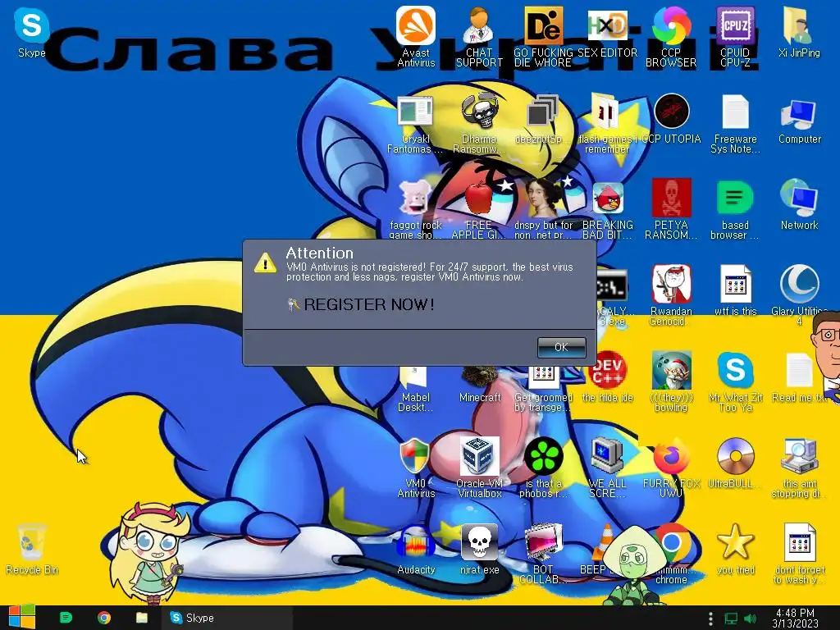This screenshot has height=630, width=840.
Task: Open the wtf is this file
Action: [x=735, y=290]
